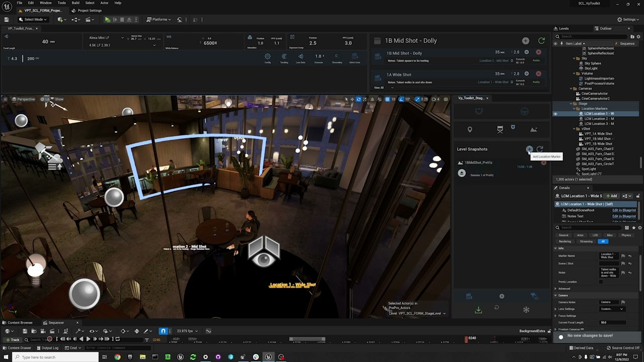This screenshot has width=644, height=362.
Task: Click the download icon at stage panel bottom
Action: (478, 310)
